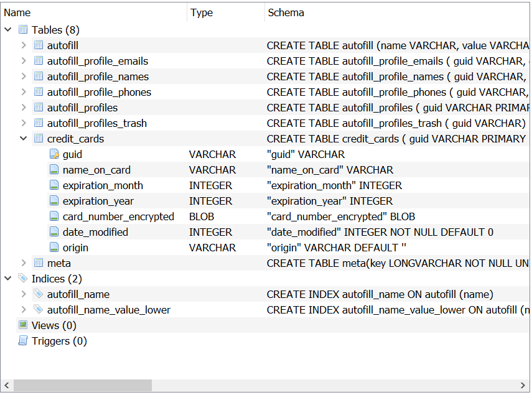
Task: Click the Triggers icon
Action: 23,341
